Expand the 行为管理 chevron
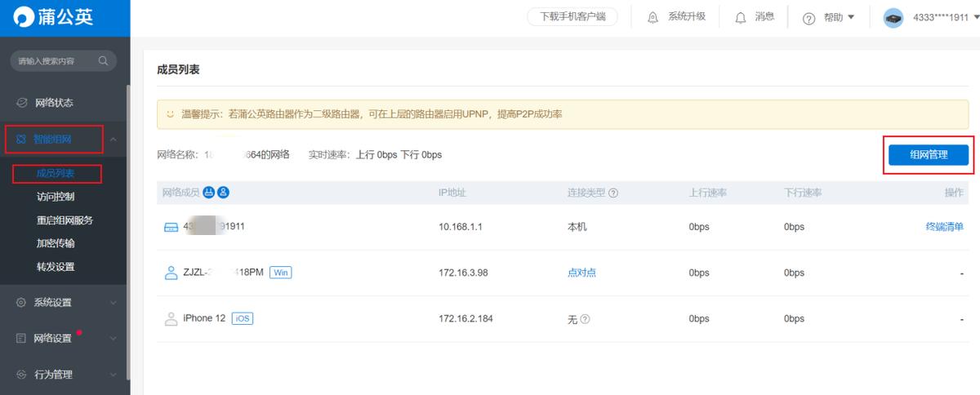Viewport: 980px width, 395px height. point(114,375)
